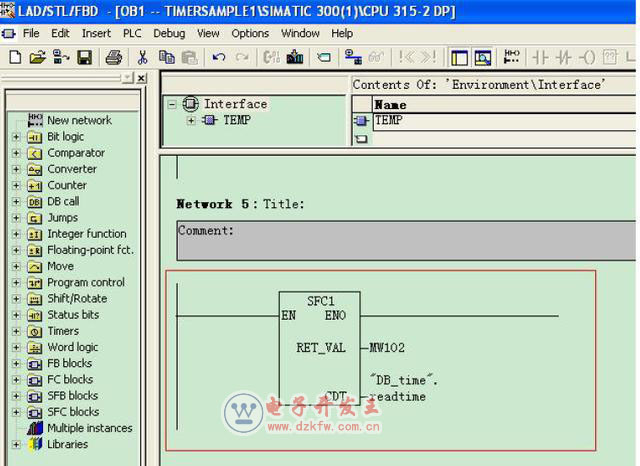Open the PLC menu
The height and width of the screenshot is (466, 640).
pyautogui.click(x=132, y=33)
